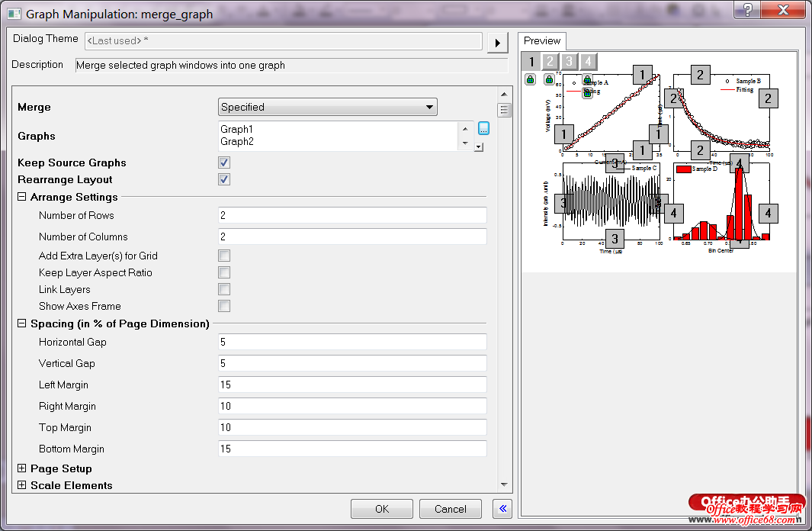812x531 pixels.
Task: Click the Cancel button
Action: point(451,509)
